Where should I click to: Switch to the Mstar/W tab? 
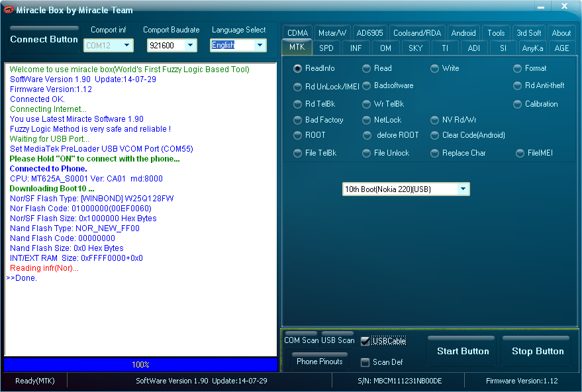tap(332, 33)
